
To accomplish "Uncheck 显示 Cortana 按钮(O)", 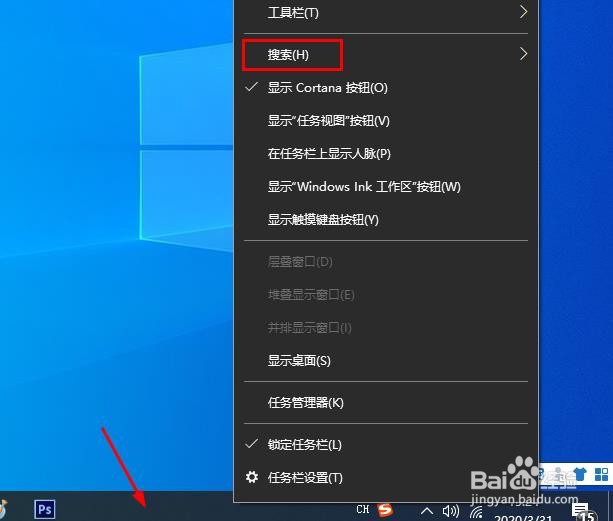I will pos(385,88).
